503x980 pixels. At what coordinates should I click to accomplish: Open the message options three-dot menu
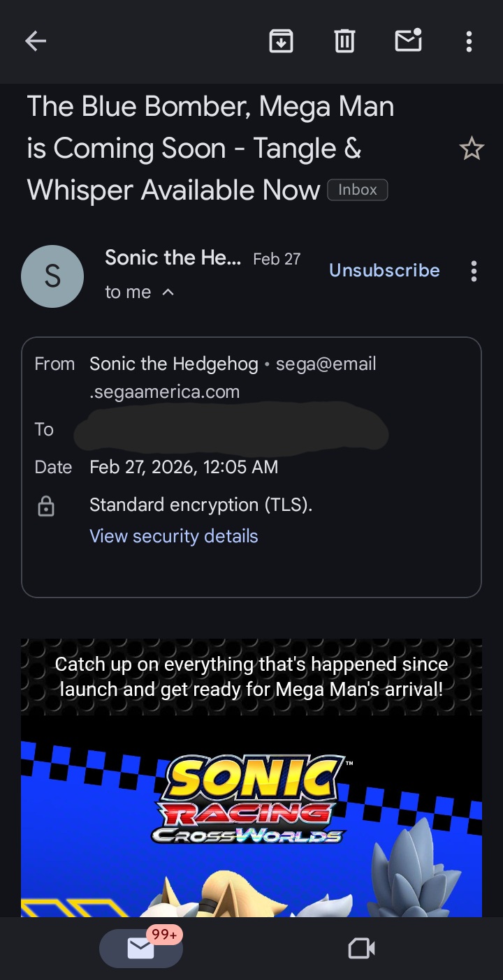coord(474,271)
